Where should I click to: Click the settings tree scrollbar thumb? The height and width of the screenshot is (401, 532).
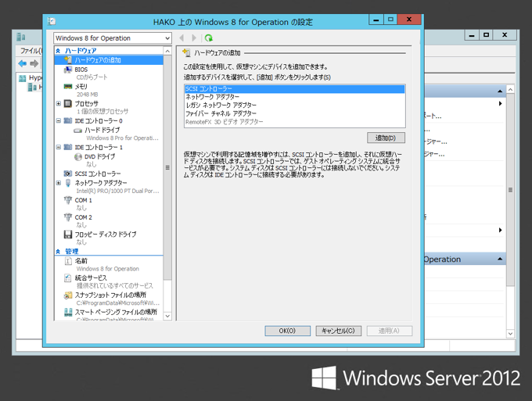point(167,167)
